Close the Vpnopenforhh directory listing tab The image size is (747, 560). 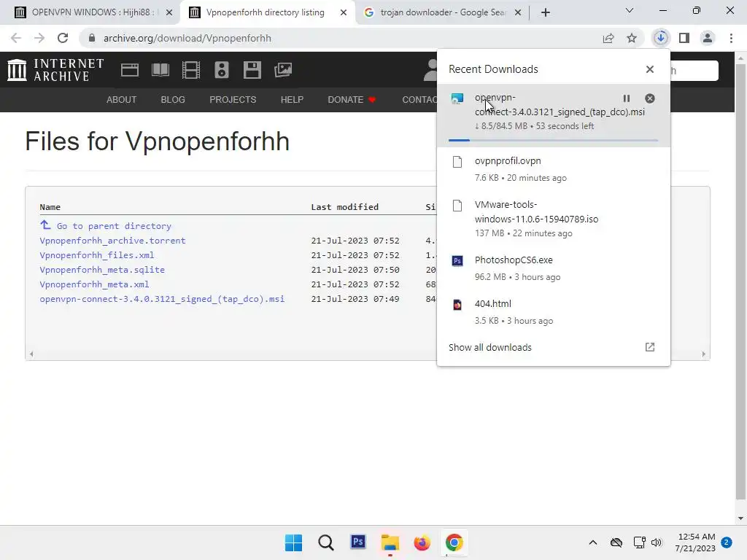tap(344, 12)
